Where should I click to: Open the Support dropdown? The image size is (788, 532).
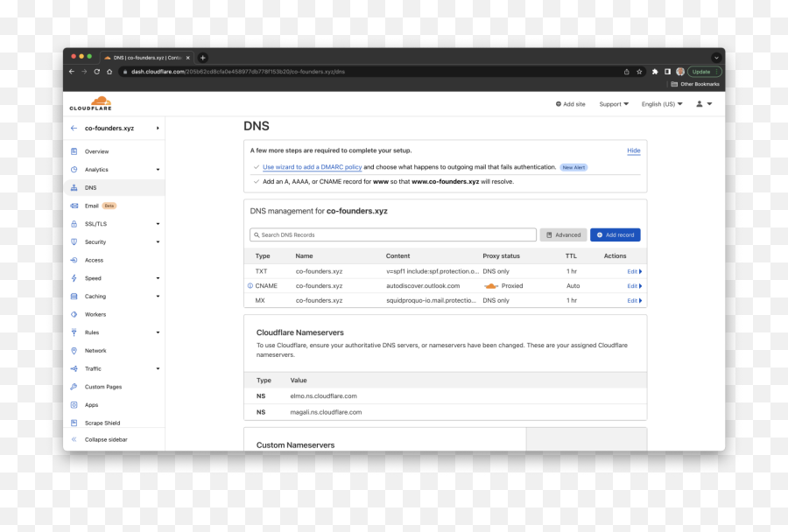(614, 104)
